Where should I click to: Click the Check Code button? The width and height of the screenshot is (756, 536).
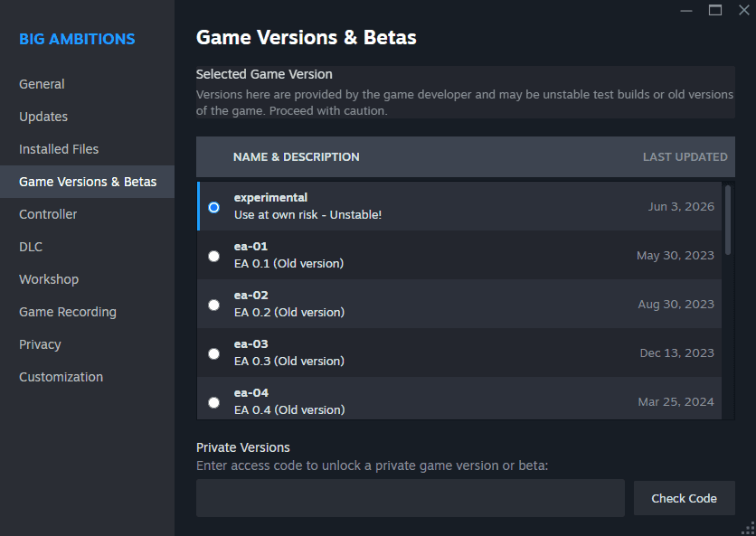click(685, 498)
